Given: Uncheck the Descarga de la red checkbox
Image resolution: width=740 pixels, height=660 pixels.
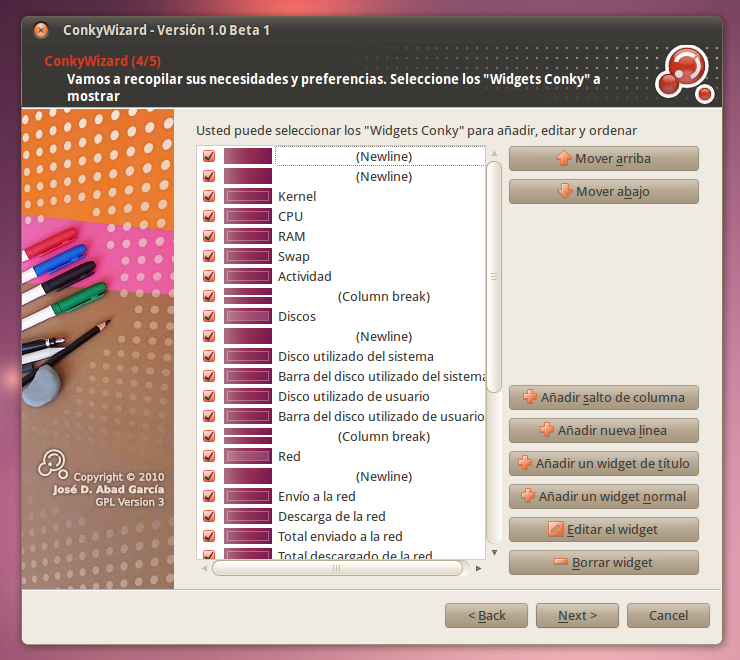Looking at the screenshot, I should point(209,516).
